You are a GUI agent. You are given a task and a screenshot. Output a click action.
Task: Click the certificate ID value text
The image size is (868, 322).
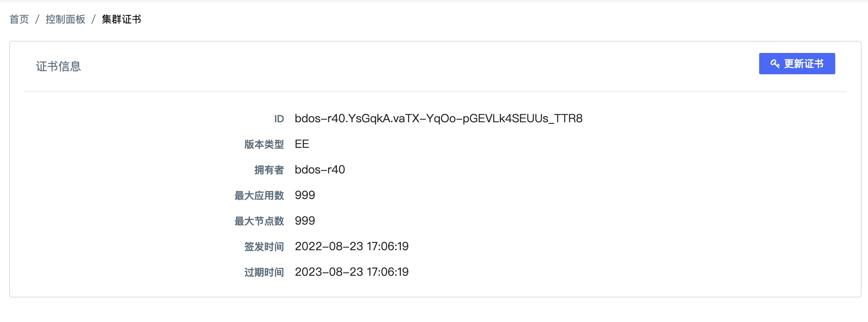[x=439, y=118]
